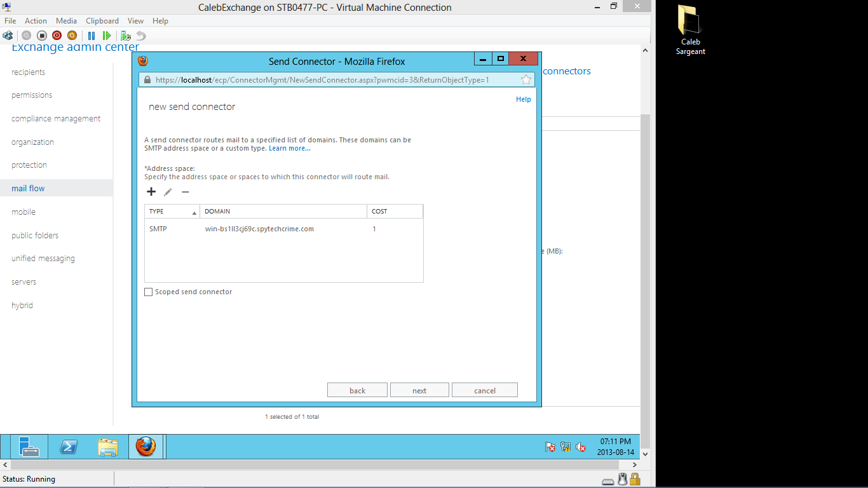Open the Action menu

[x=36, y=21]
